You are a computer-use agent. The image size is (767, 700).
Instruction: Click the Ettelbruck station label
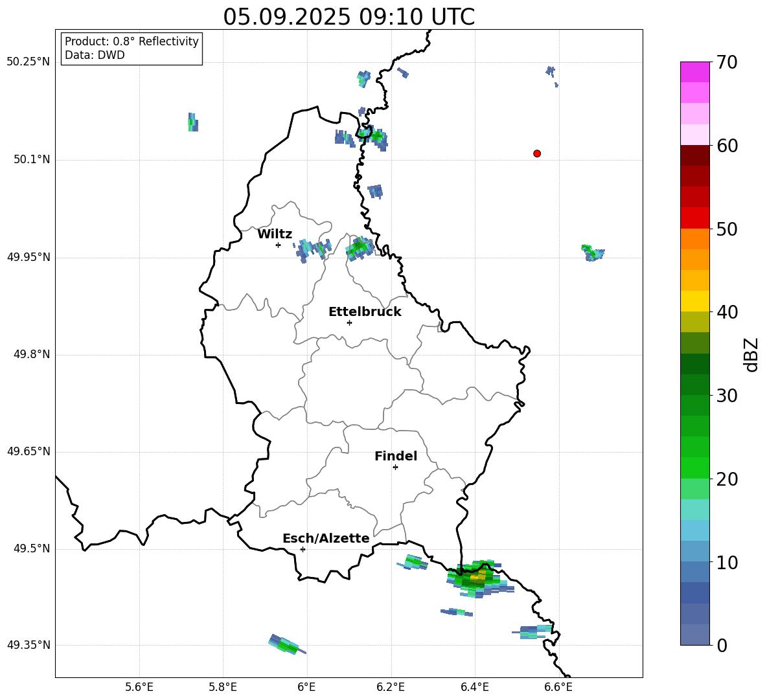click(x=365, y=312)
